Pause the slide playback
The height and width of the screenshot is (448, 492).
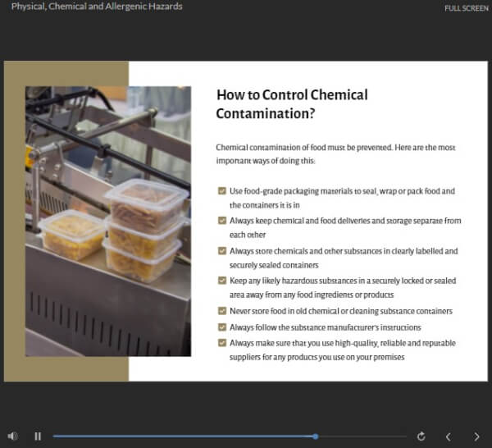38,436
